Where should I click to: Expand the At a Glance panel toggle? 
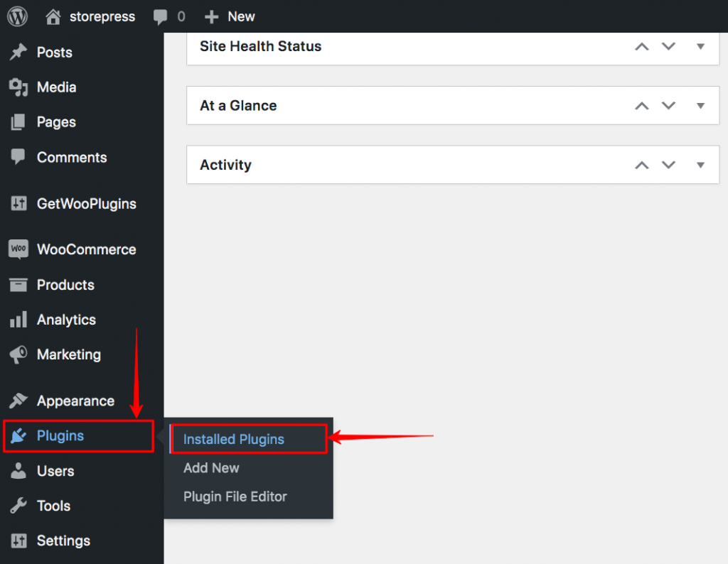coord(700,106)
